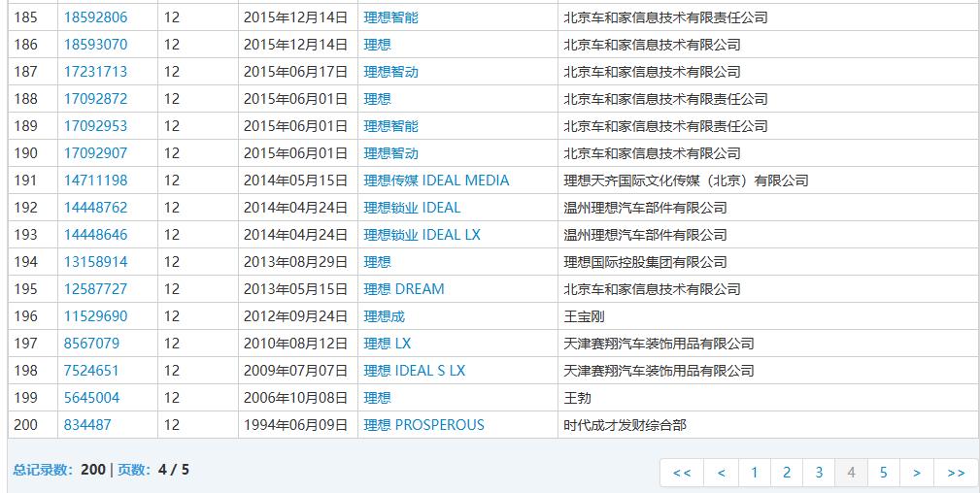This screenshot has width=980, height=493.
Task: Go to previous page with < button
Action: pyautogui.click(x=722, y=473)
